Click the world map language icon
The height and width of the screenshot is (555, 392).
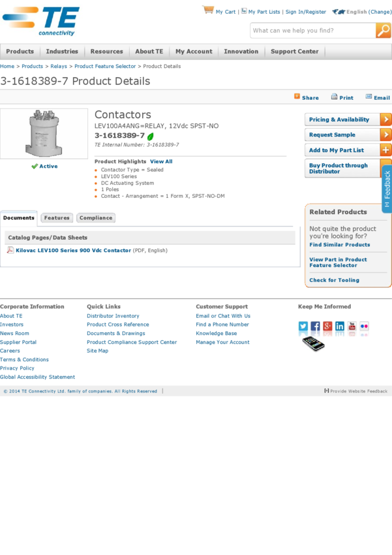click(339, 12)
